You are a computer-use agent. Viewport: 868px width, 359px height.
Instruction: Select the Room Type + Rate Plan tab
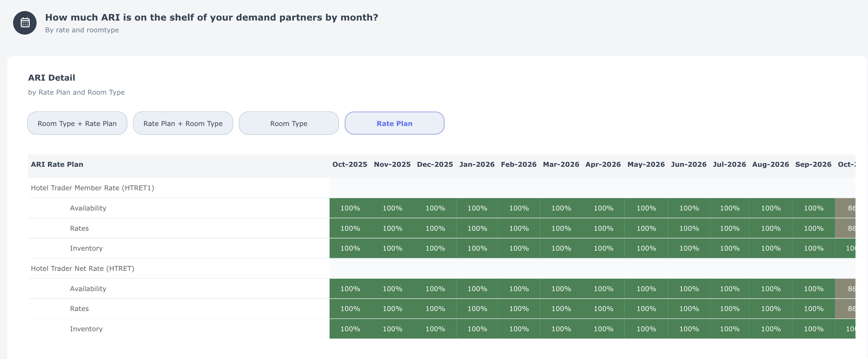[77, 123]
